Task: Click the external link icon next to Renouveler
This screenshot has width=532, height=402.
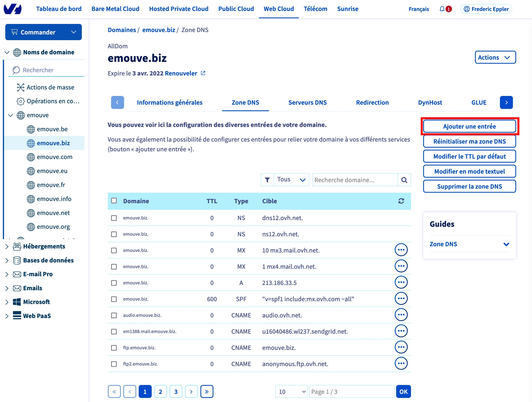Action: (203, 73)
